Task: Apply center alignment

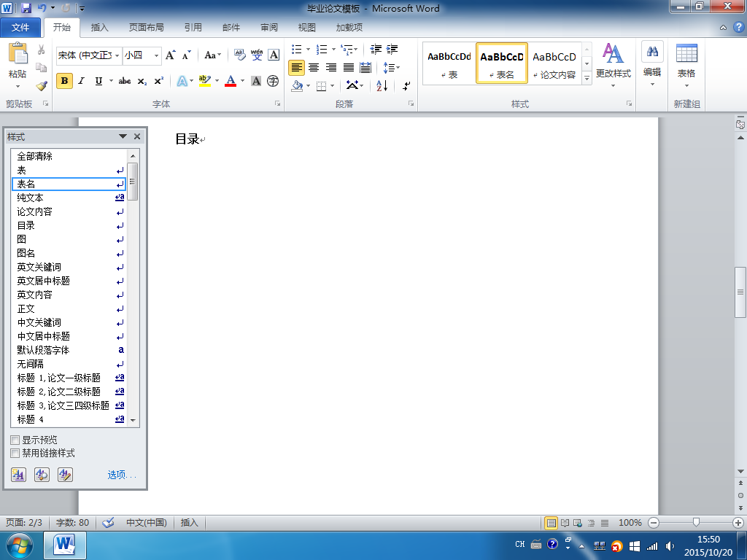Action: (314, 68)
